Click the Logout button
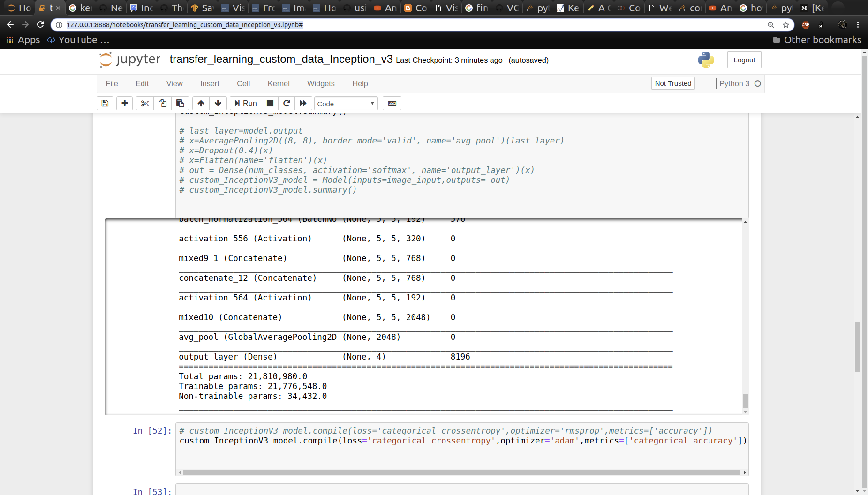The height and width of the screenshot is (495, 868). click(x=744, y=60)
